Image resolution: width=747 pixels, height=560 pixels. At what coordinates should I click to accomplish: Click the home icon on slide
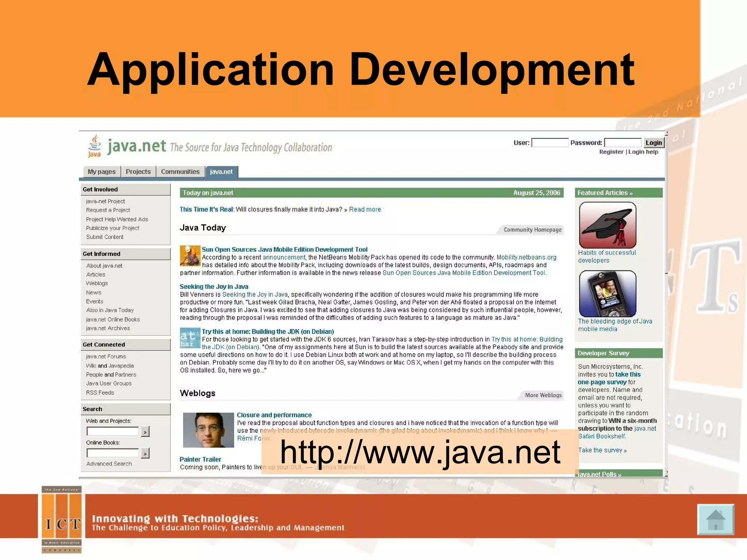point(715,519)
